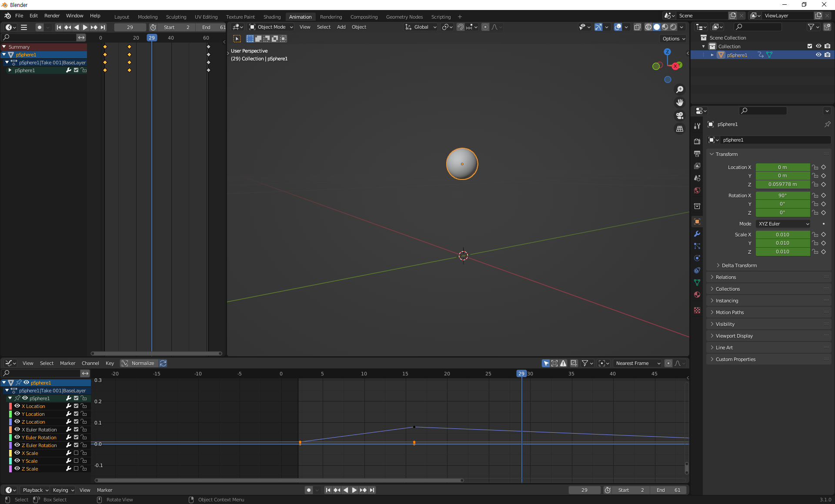Image resolution: width=835 pixels, height=504 pixels.
Task: Switch to the Shading workspace tab
Action: tap(272, 17)
